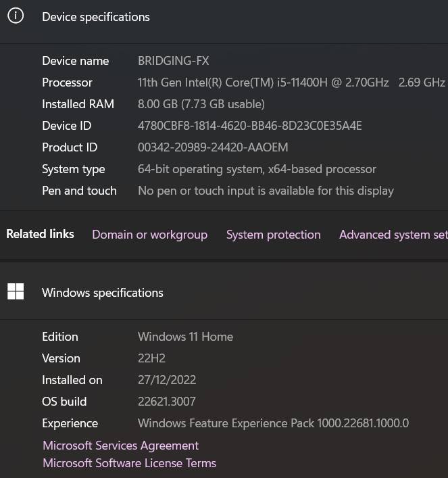This screenshot has height=478, width=448.
Task: Click the Device name label
Action: pos(76,61)
